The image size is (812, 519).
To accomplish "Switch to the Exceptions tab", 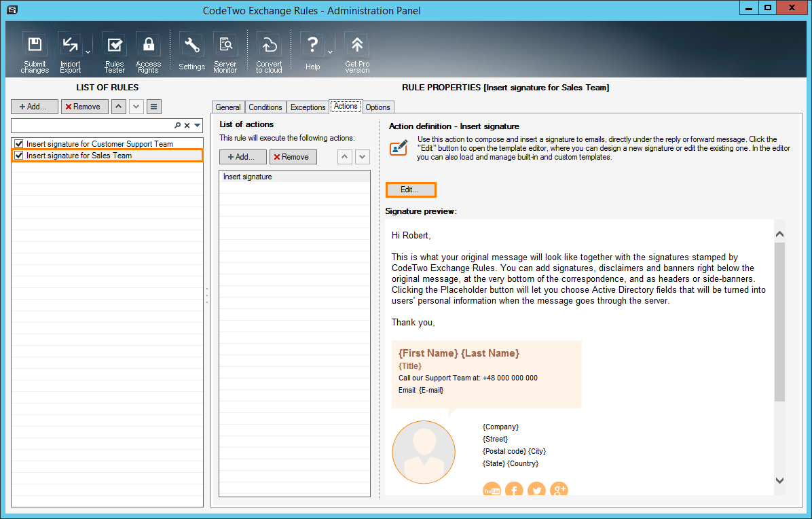I will [x=308, y=107].
